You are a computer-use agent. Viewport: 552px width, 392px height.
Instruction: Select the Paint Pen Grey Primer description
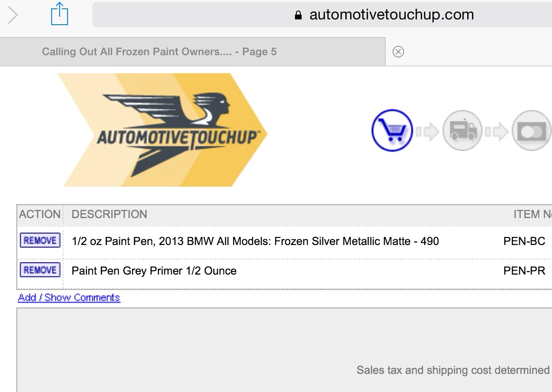coord(154,271)
